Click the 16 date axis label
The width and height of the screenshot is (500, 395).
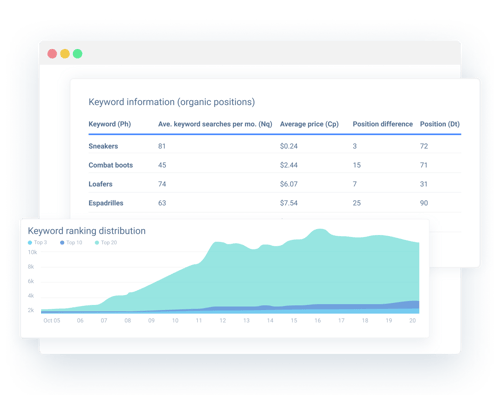pyautogui.click(x=318, y=320)
